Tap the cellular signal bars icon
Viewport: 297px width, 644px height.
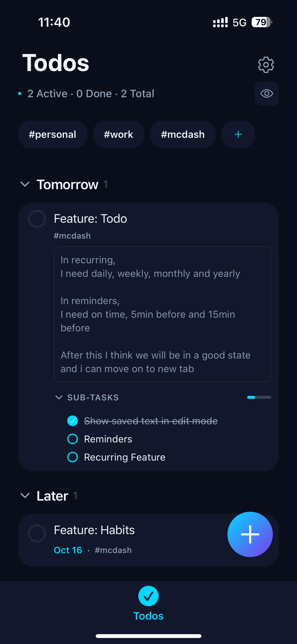click(x=220, y=22)
